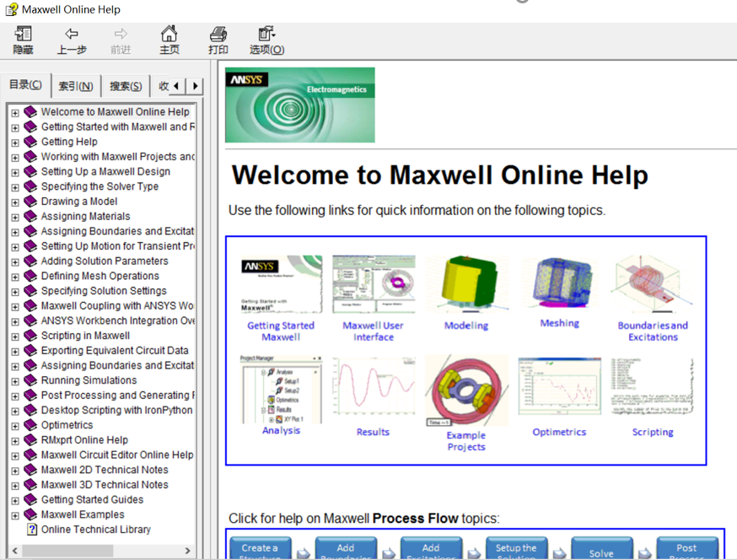Follow the Meshing link
Image resolution: width=737 pixels, height=560 pixels.
click(x=559, y=323)
